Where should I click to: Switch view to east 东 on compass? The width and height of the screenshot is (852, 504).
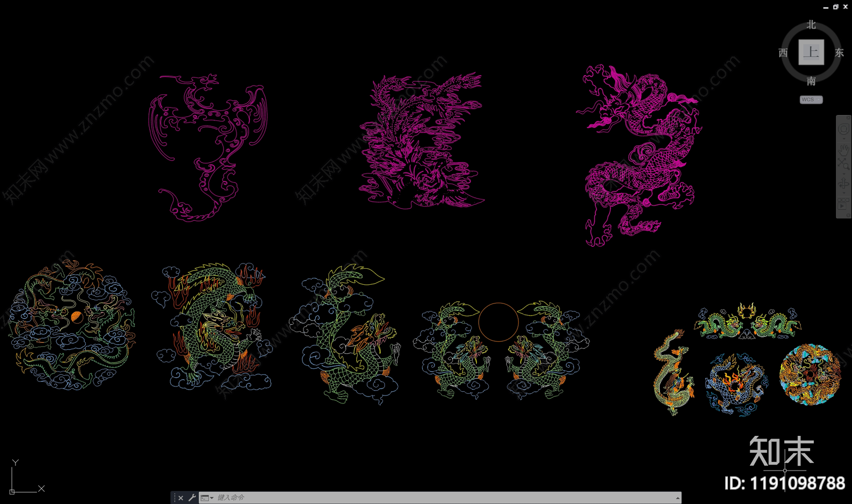click(839, 53)
